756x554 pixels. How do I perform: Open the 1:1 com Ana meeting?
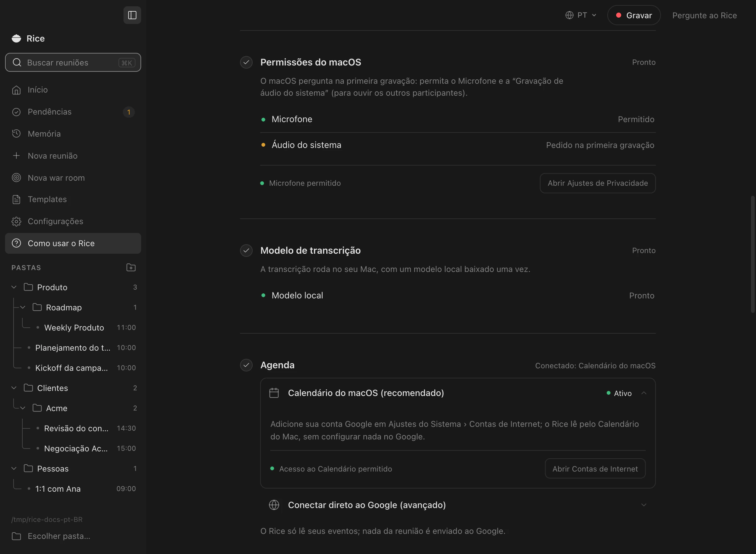coord(58,489)
